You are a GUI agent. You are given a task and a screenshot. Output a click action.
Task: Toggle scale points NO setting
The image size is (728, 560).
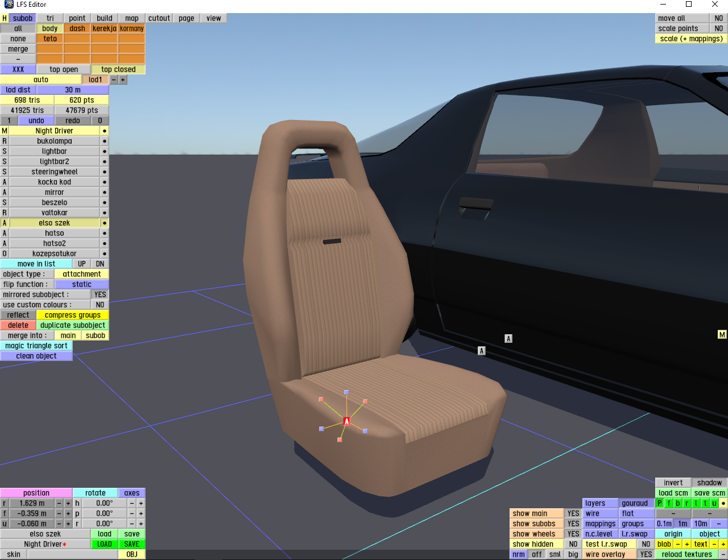(719, 28)
